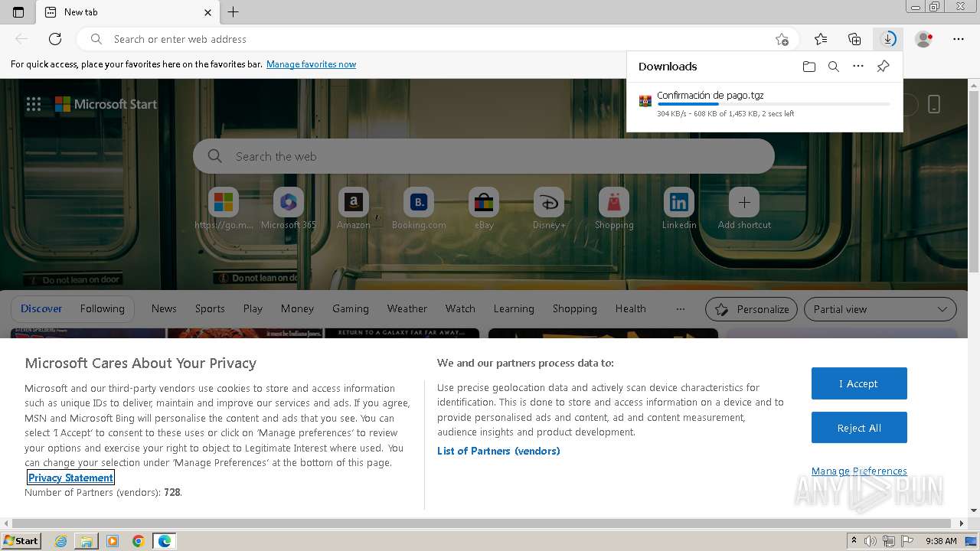Viewport: 980px width, 551px height.
Task: Open downloads folder icon in Downloads panel
Action: coord(809,67)
